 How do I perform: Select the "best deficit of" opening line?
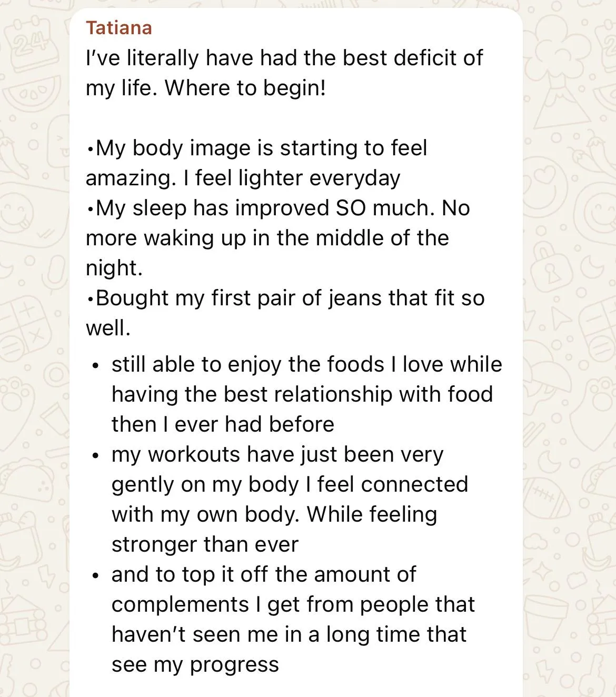coord(284,58)
